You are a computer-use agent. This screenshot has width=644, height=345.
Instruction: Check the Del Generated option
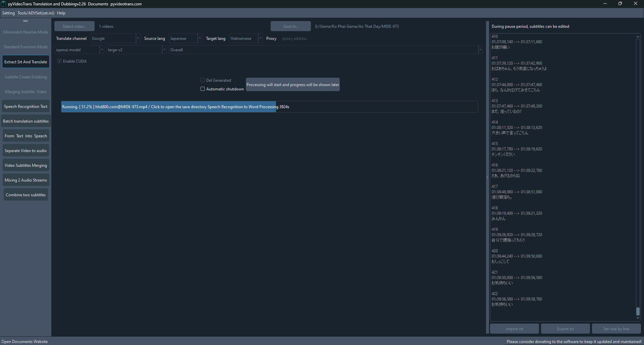(203, 80)
